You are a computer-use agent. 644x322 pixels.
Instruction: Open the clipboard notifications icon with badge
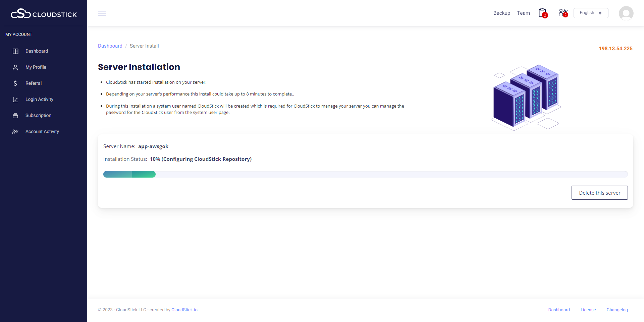pos(542,13)
